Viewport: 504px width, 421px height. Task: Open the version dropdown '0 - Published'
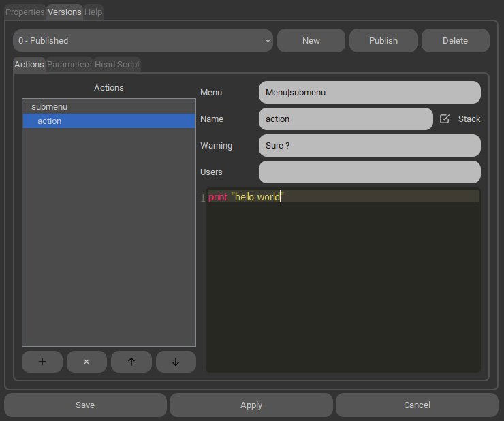143,41
